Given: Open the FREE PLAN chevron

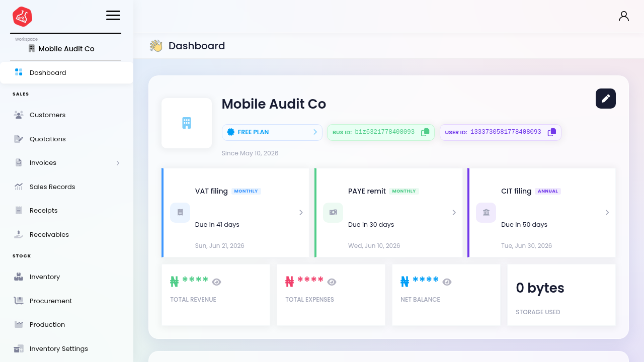Looking at the screenshot, I should point(315,132).
